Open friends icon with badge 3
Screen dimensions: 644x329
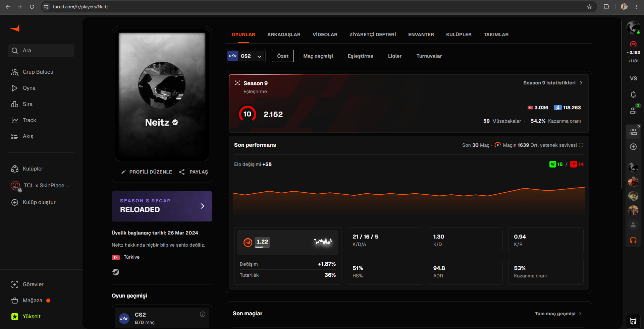pos(633,110)
